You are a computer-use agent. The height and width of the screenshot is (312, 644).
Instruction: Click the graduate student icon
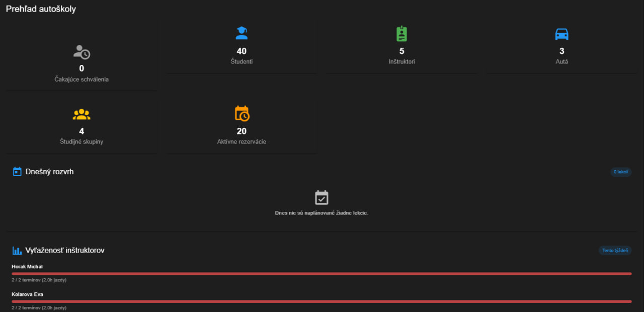pos(242,34)
